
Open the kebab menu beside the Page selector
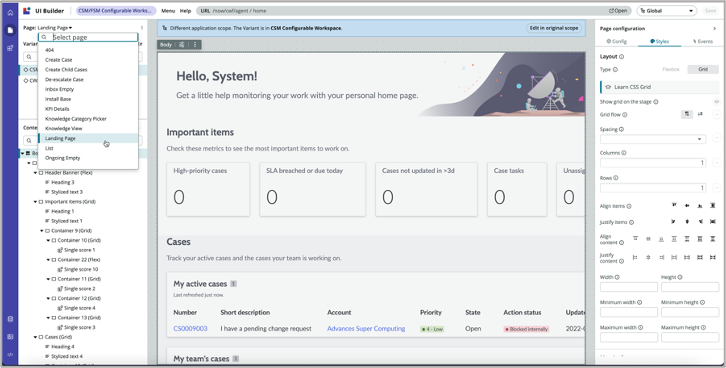coord(142,28)
